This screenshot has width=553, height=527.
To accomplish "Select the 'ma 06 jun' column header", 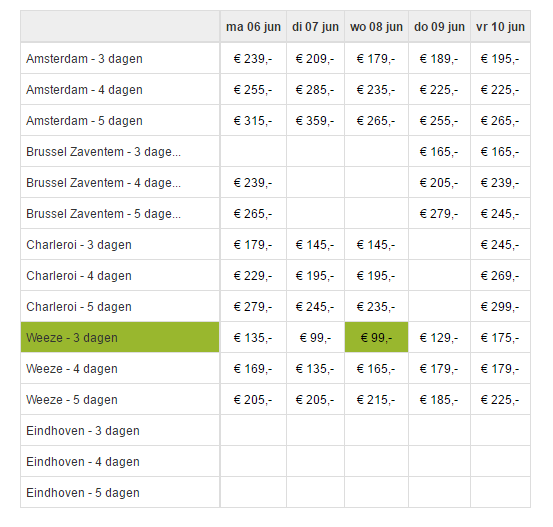I will click(253, 27).
